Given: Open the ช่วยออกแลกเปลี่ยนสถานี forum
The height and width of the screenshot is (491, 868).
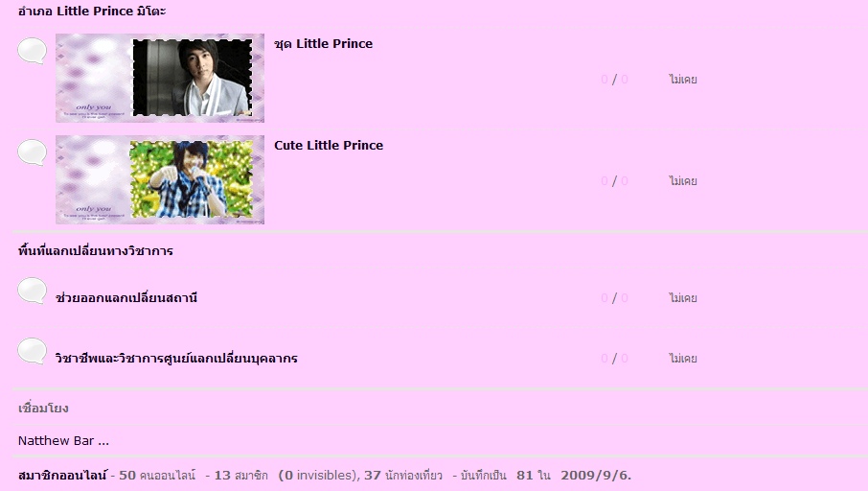Looking at the screenshot, I should [x=126, y=297].
